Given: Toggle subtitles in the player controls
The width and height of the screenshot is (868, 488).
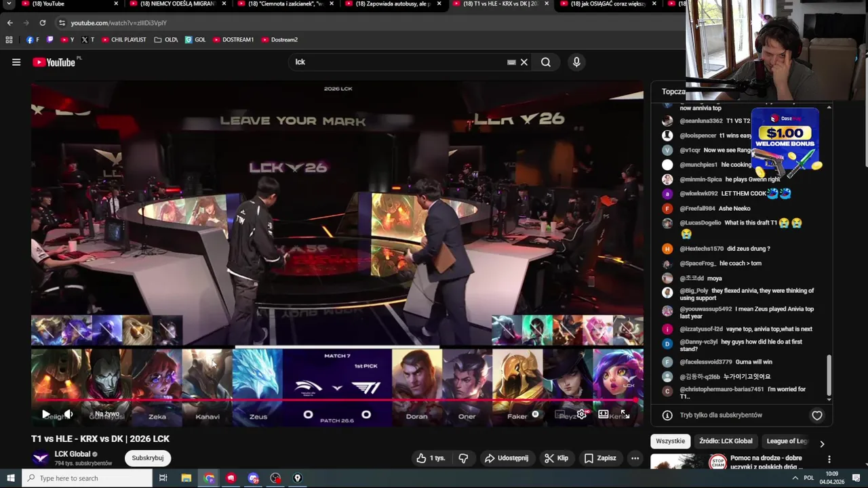Looking at the screenshot, I should tap(559, 414).
